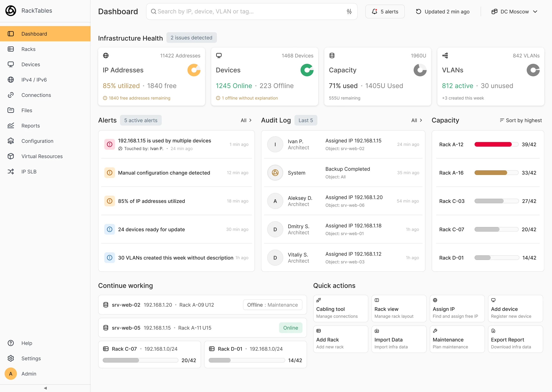Open Settings in the sidebar
The height and width of the screenshot is (392, 552).
tap(45, 358)
